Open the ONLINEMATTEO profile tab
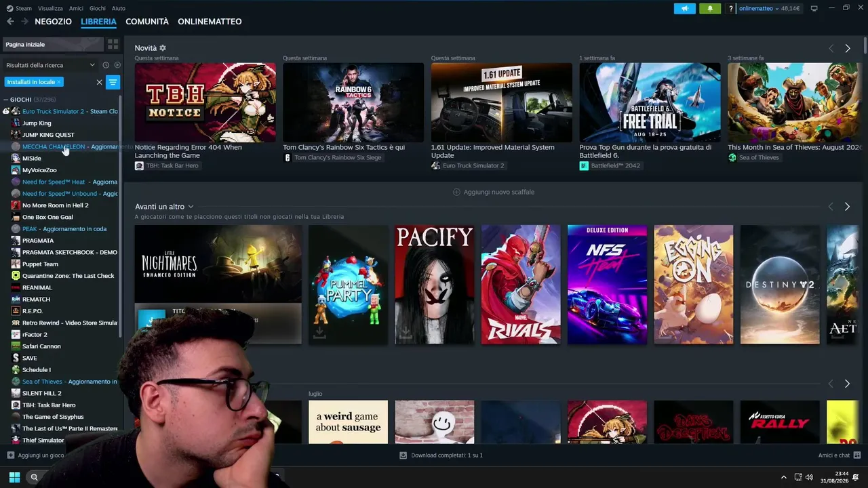 210,22
